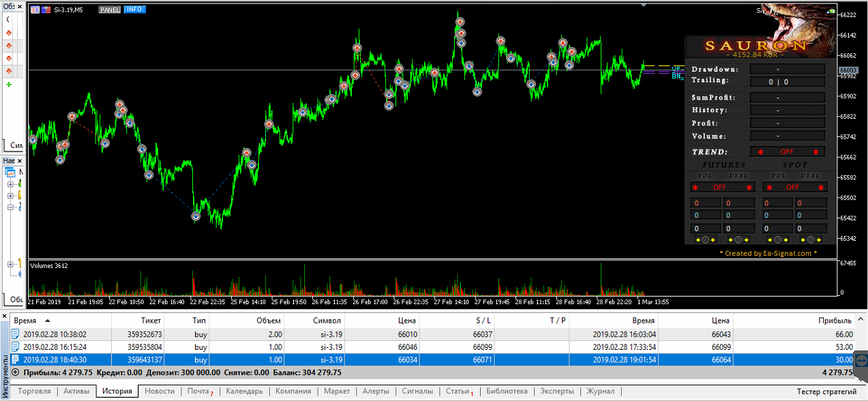
Task: Click the PANEL button on chart
Action: 109,10
